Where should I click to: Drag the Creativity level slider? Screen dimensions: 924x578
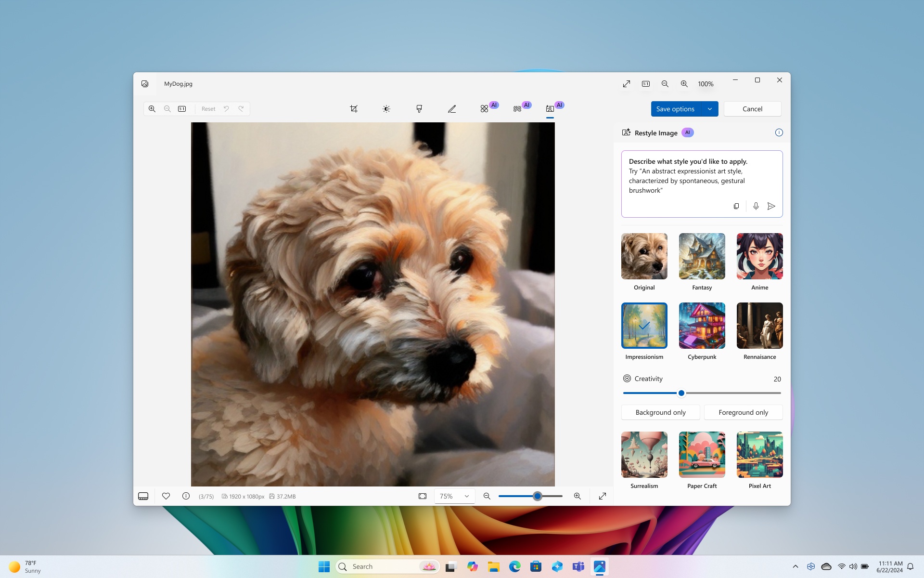click(681, 393)
